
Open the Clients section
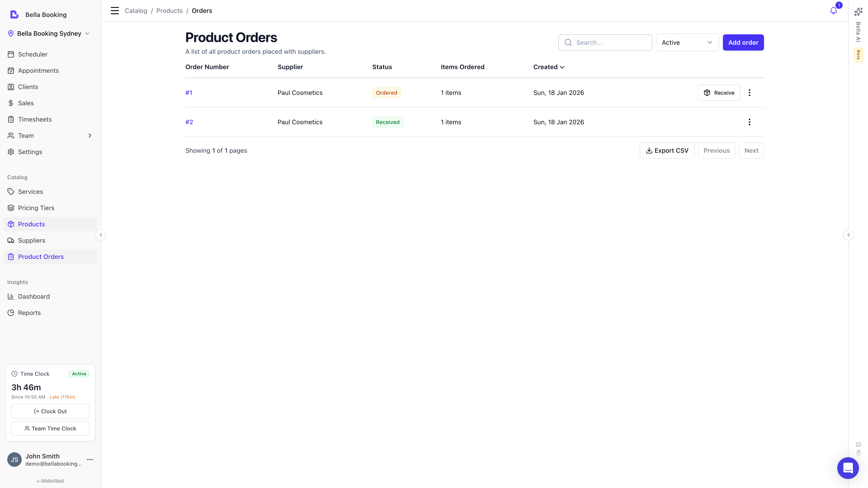28,87
